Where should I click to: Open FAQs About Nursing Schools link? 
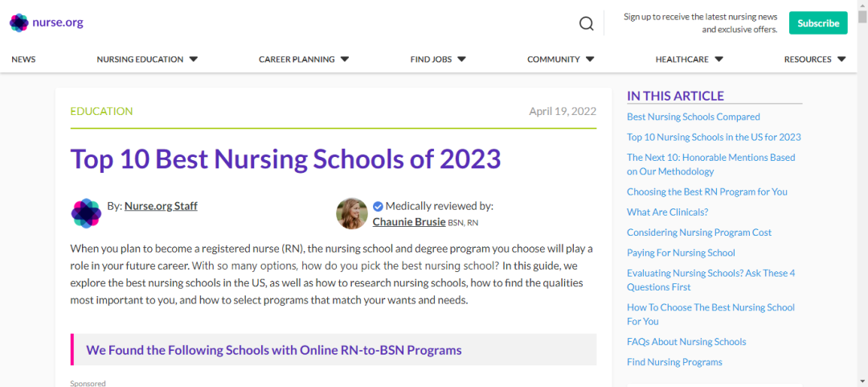click(686, 341)
